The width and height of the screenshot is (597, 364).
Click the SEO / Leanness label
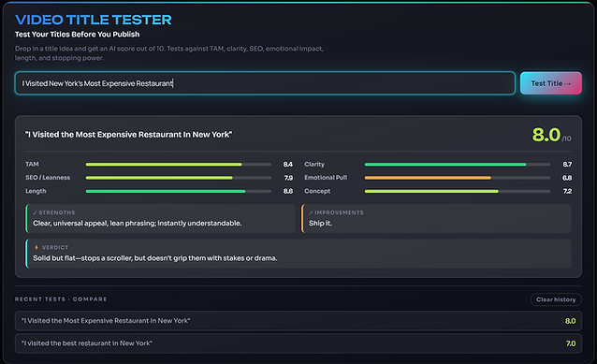tap(48, 178)
